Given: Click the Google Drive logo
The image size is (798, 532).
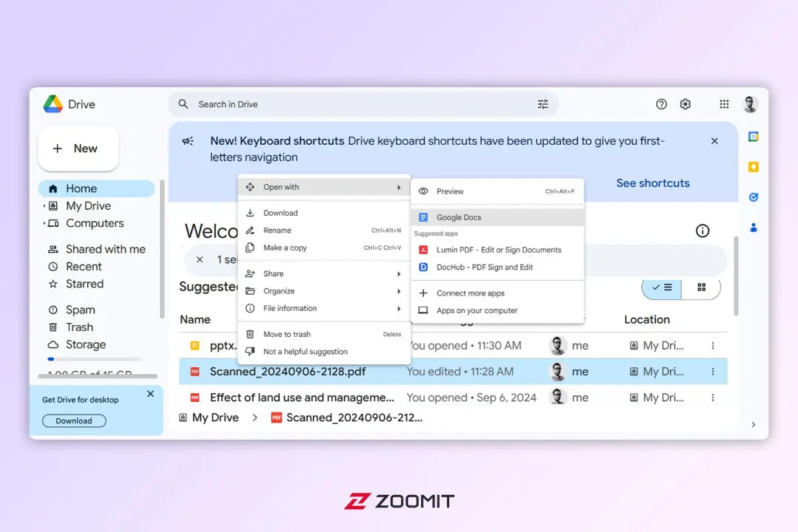Looking at the screenshot, I should coord(52,104).
